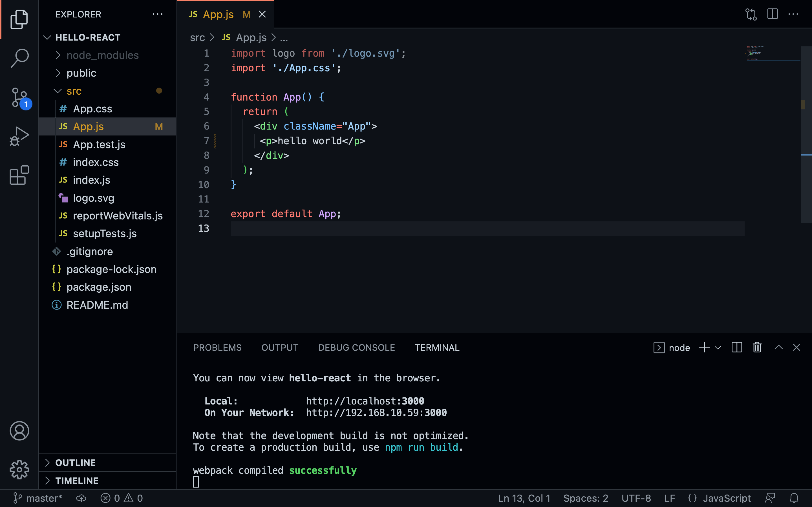
Task: Open Run and Debug view
Action: [x=19, y=136]
